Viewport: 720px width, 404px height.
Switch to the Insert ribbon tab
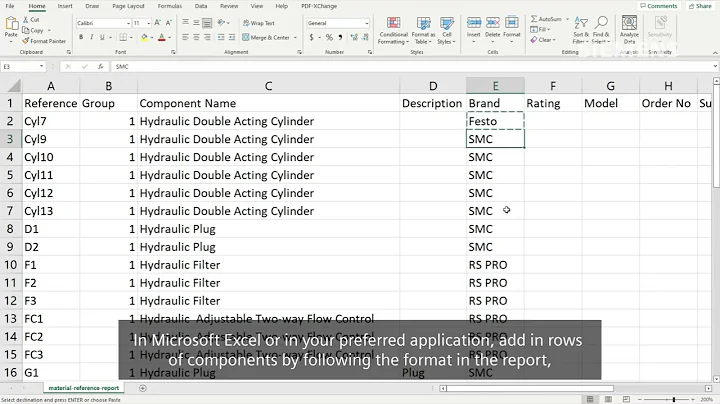click(x=65, y=6)
